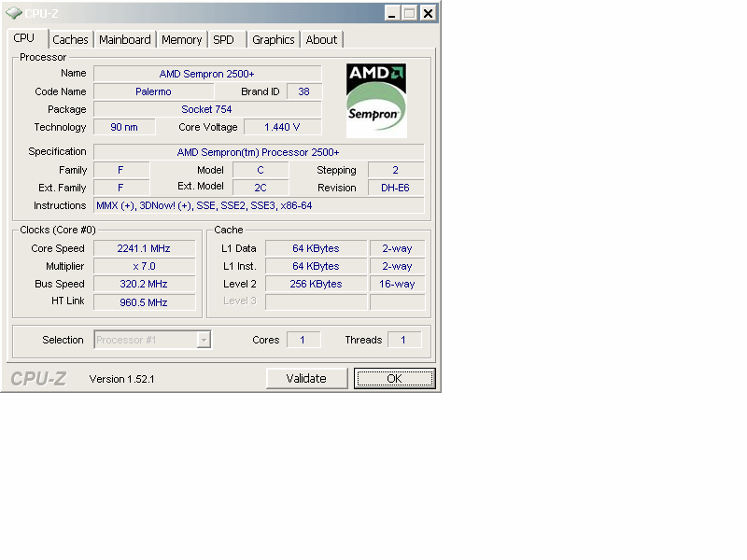Click the Bus Speed value 320.2 MHz
747x560 pixels.
tap(145, 284)
